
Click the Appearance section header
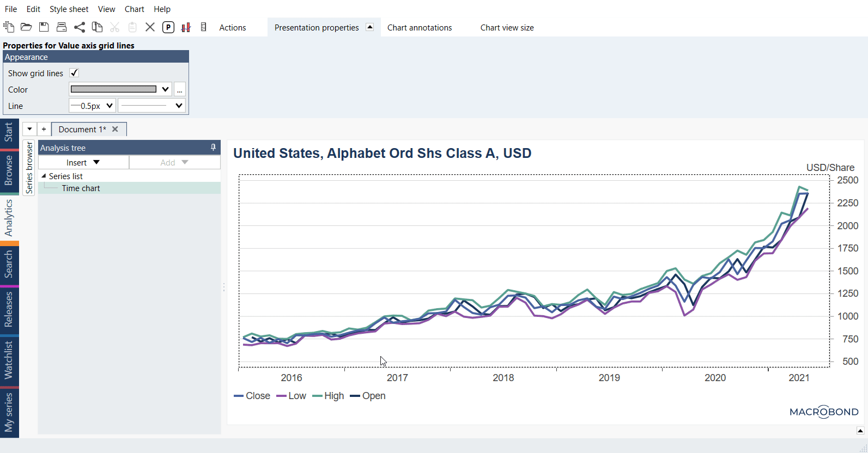click(96, 57)
